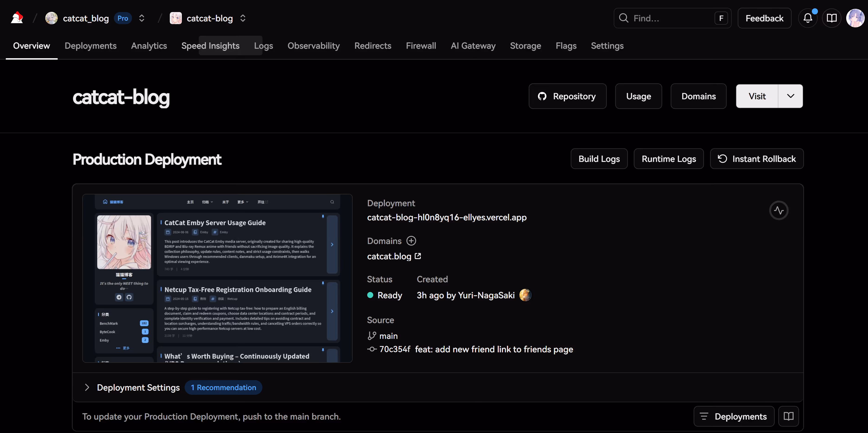Image resolution: width=868 pixels, height=433 pixels.
Task: Open catcat.blog external link icon
Action: (x=418, y=256)
